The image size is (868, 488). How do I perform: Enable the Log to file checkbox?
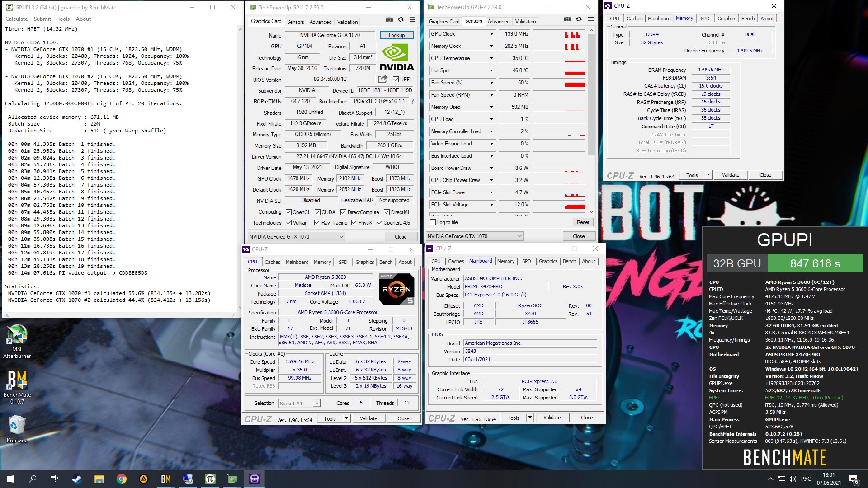click(x=433, y=222)
